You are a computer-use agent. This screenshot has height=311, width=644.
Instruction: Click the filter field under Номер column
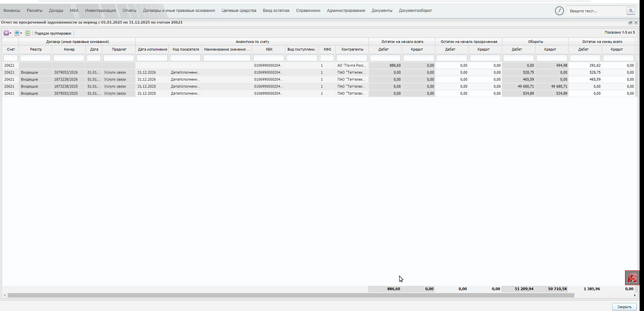click(68, 58)
